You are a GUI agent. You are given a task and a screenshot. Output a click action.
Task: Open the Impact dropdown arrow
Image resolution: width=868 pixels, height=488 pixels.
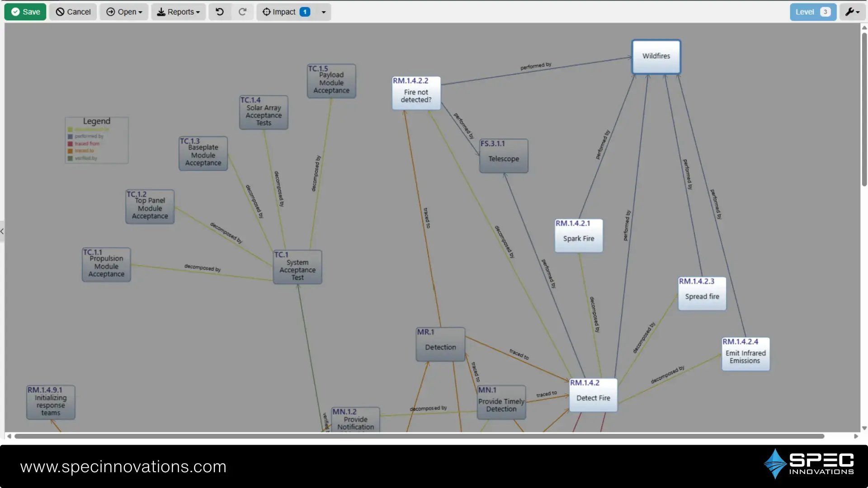click(323, 12)
